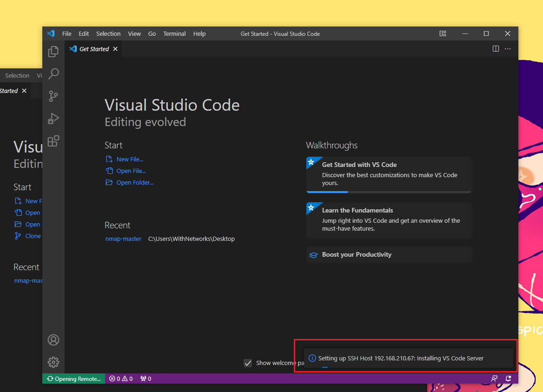Viewport: 543px width, 392px height.
Task: Click the info icon in SSH notification
Action: [x=312, y=358]
